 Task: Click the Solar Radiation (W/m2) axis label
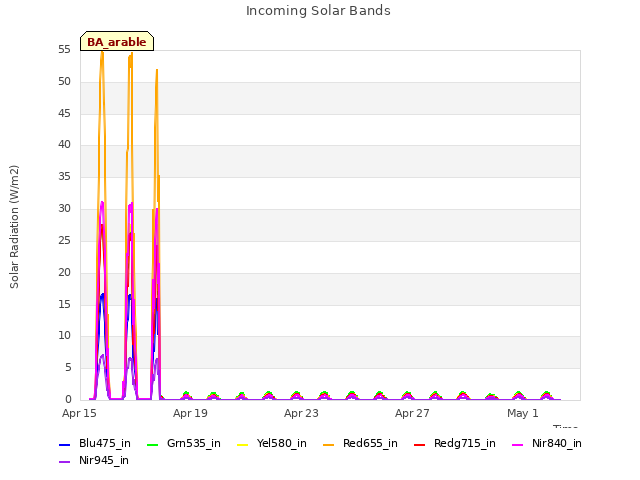coord(14,227)
